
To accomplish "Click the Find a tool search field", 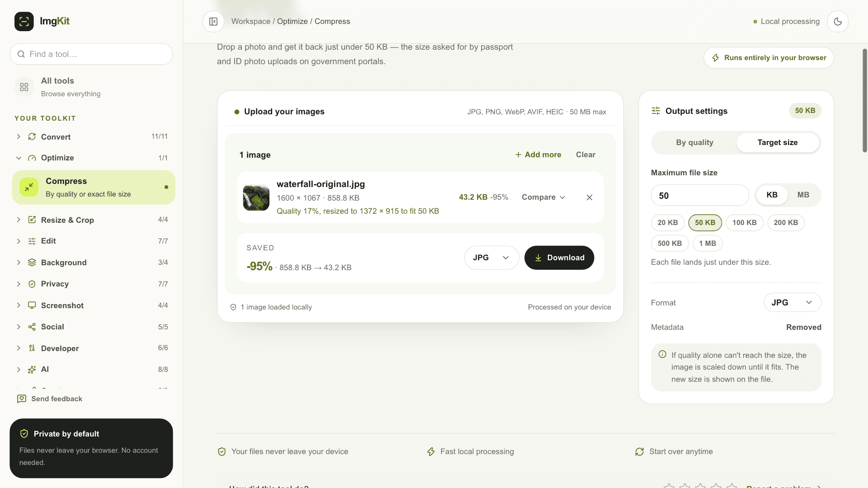I will click(x=91, y=54).
